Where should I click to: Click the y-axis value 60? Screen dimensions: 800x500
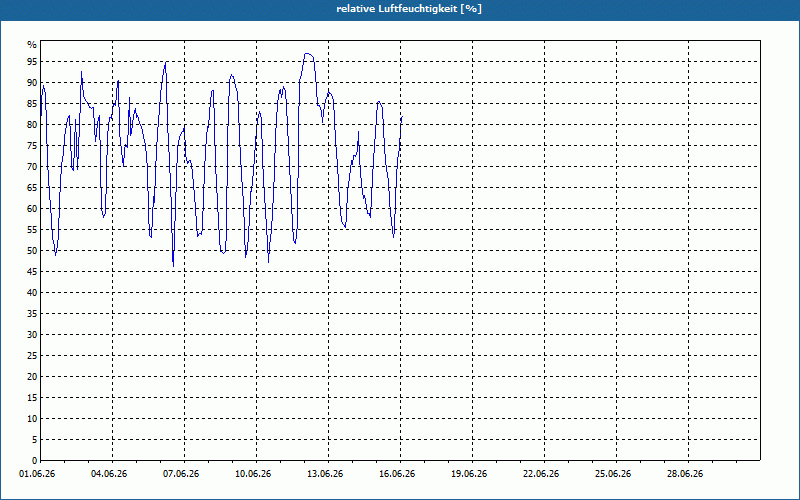(x=32, y=209)
